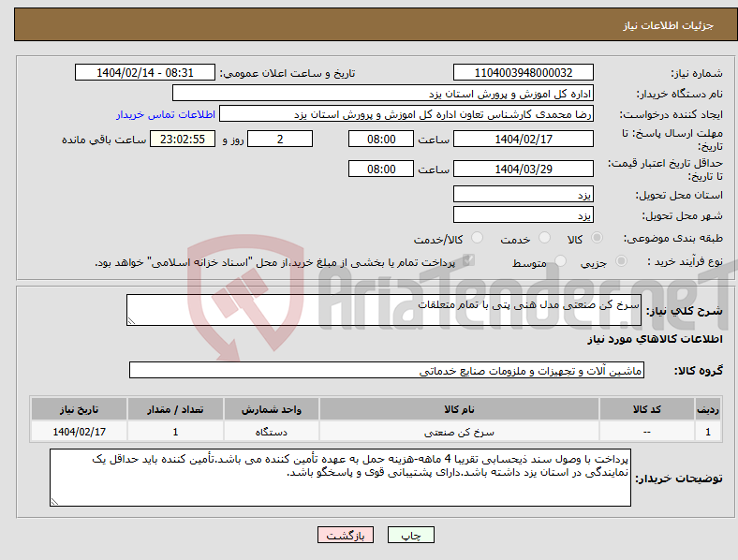The width and height of the screenshot is (738, 560).
Task: Toggle the اسناد خزانه اسلامی payment checkbox
Action: [468, 260]
